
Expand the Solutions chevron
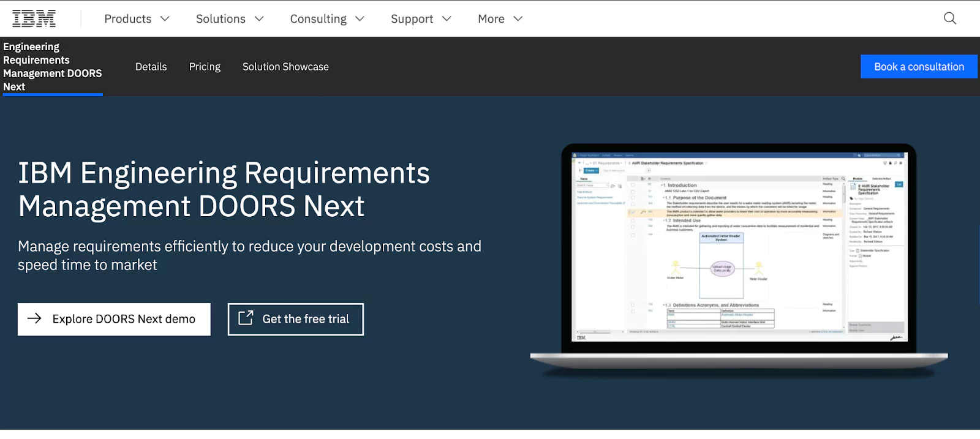pyautogui.click(x=259, y=19)
